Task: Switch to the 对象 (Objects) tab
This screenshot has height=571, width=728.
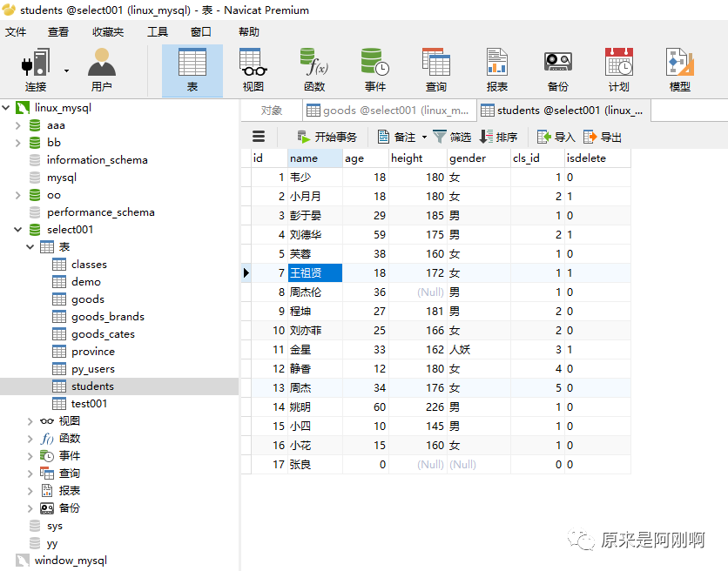Action: pos(272,111)
